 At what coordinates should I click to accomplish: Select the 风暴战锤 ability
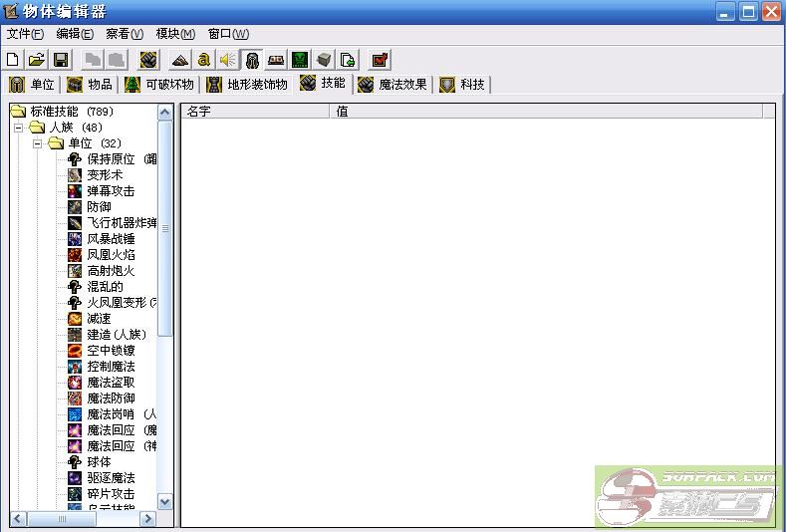(x=111, y=239)
